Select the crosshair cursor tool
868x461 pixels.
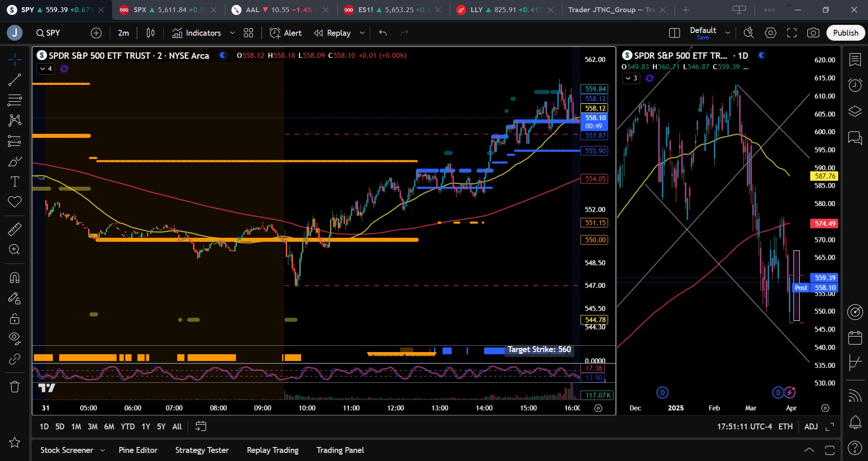coord(14,59)
